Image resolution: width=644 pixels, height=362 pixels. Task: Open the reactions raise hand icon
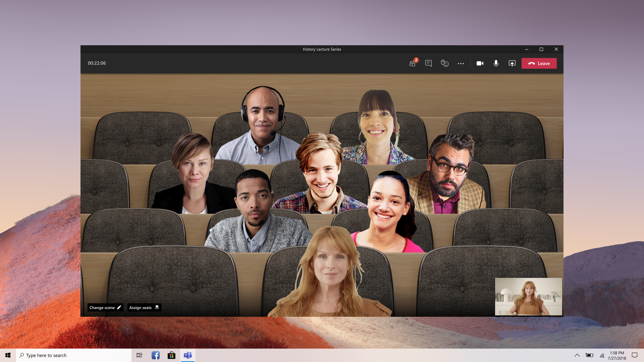coord(444,64)
